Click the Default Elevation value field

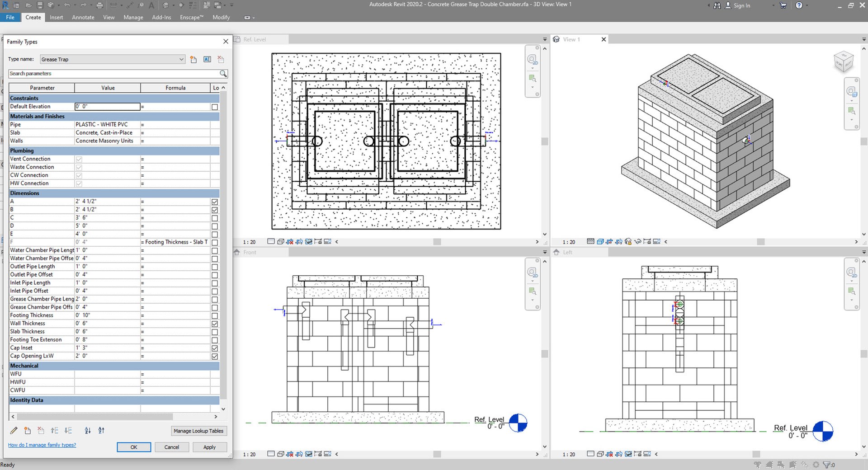(x=108, y=107)
